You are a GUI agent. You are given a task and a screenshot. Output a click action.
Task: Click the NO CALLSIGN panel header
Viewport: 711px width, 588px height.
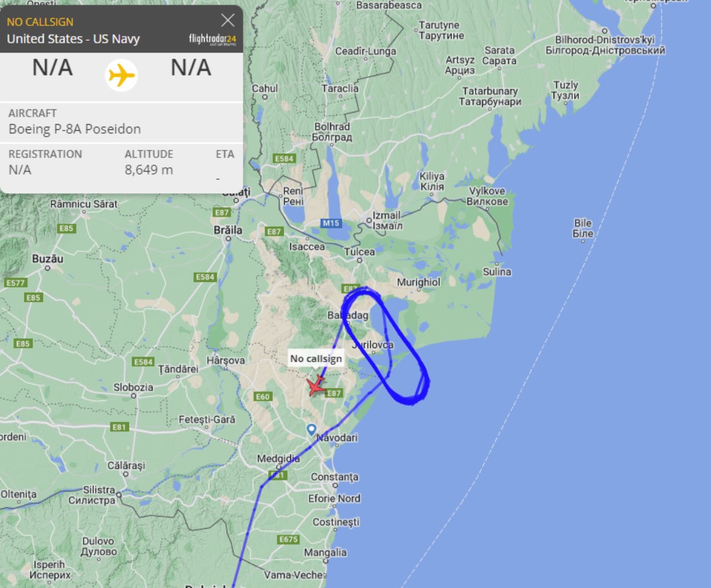(x=40, y=22)
